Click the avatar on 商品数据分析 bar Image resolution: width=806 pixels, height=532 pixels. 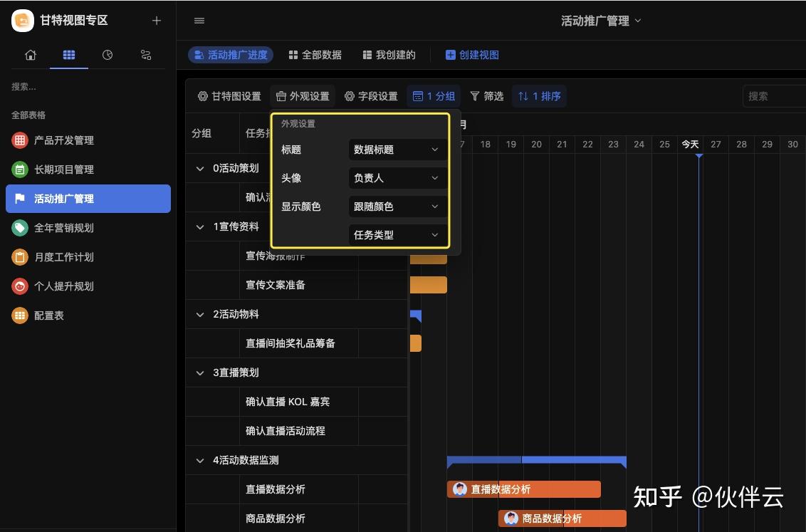pyautogui.click(x=511, y=518)
